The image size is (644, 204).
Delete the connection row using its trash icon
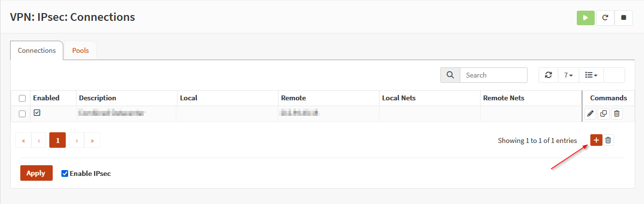pyautogui.click(x=616, y=114)
